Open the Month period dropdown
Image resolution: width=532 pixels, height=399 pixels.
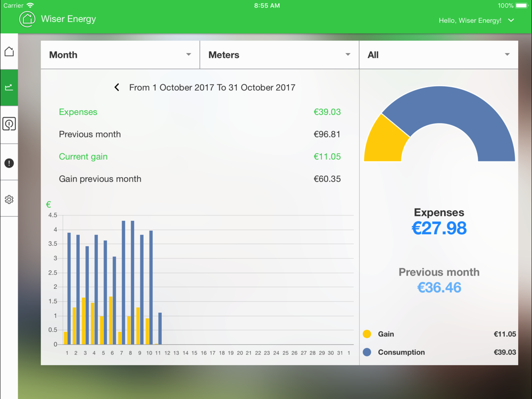120,55
